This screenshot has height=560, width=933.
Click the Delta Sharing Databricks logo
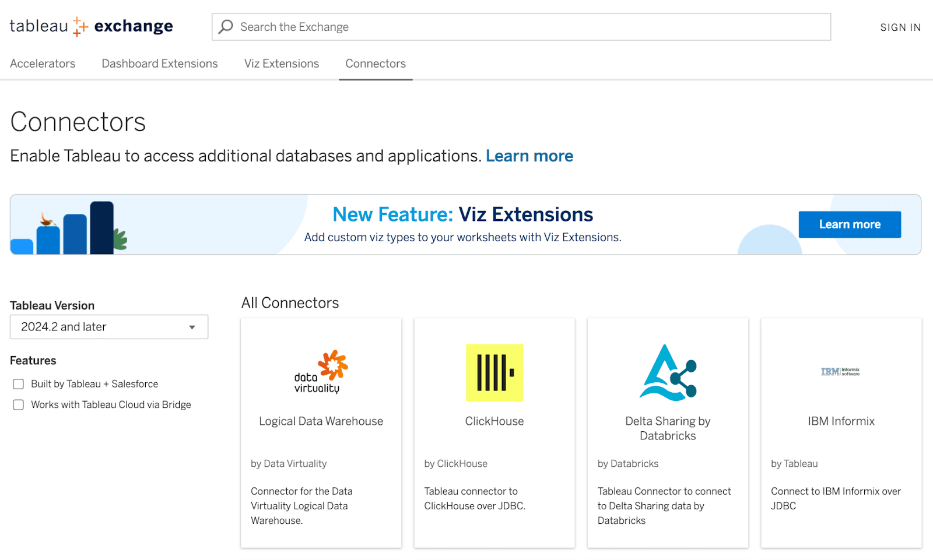coord(668,372)
